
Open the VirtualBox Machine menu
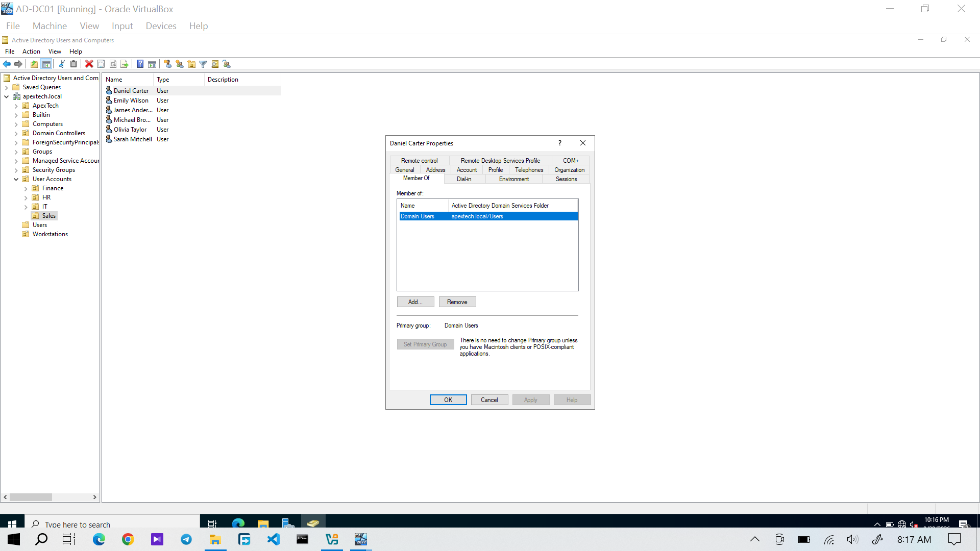tap(50, 26)
